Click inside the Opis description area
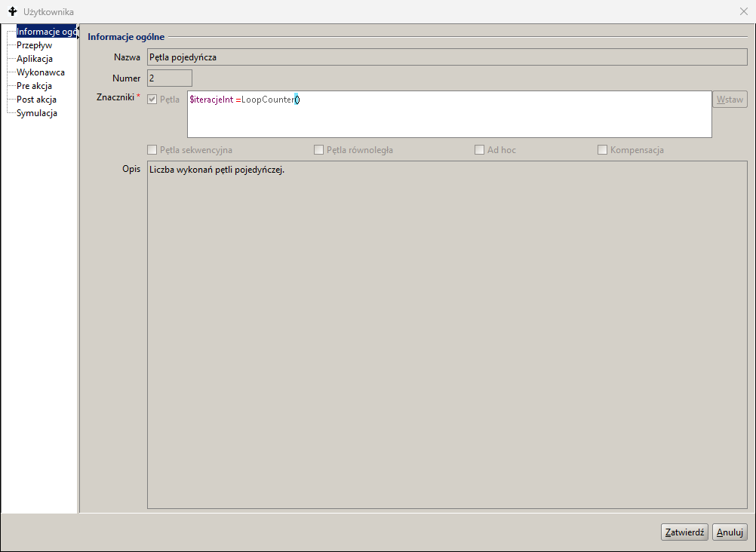This screenshot has width=756, height=552. 447,335
